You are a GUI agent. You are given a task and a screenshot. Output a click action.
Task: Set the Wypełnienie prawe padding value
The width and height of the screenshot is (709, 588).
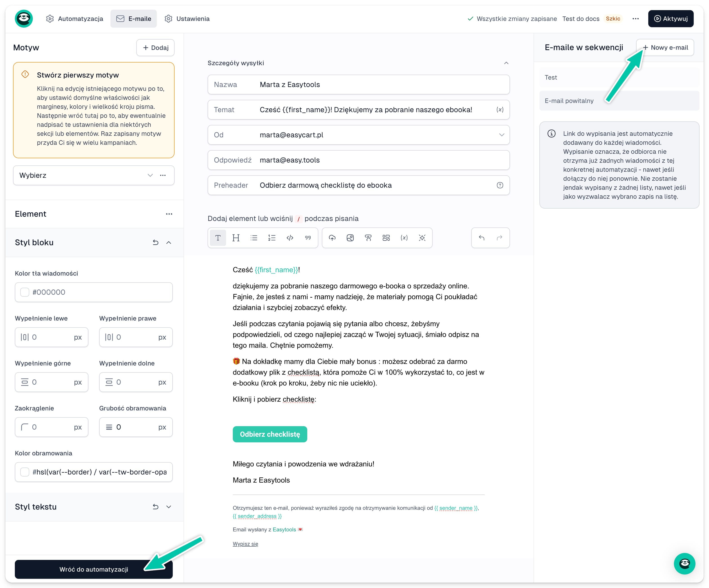136,337
